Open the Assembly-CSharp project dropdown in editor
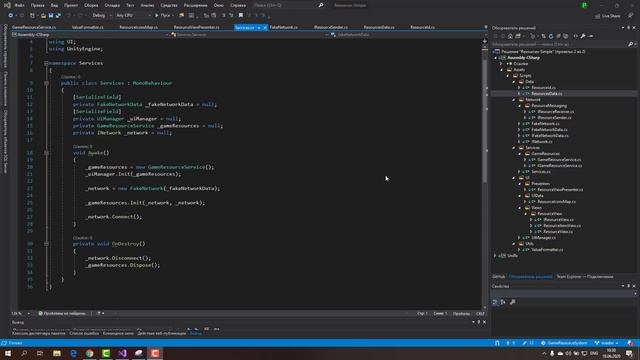 [x=90, y=35]
